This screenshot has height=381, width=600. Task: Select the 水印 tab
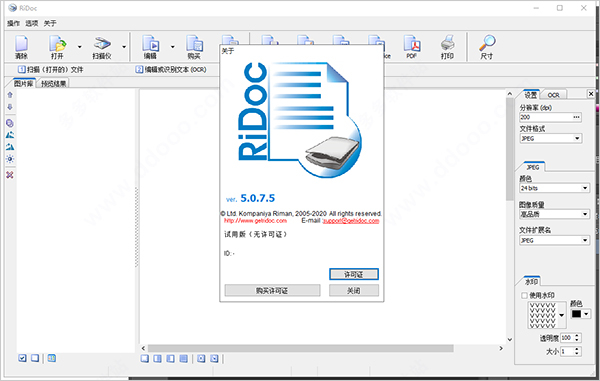[x=532, y=282]
